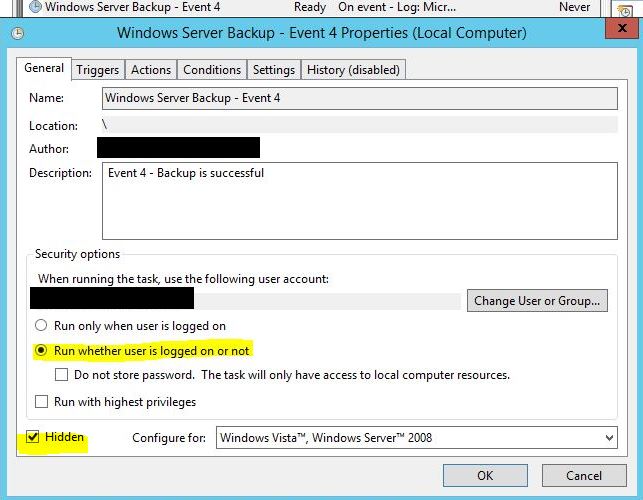Image resolution: width=643 pixels, height=500 pixels.
Task: Select 'Run only when user is logged on'
Action: pyautogui.click(x=41, y=325)
